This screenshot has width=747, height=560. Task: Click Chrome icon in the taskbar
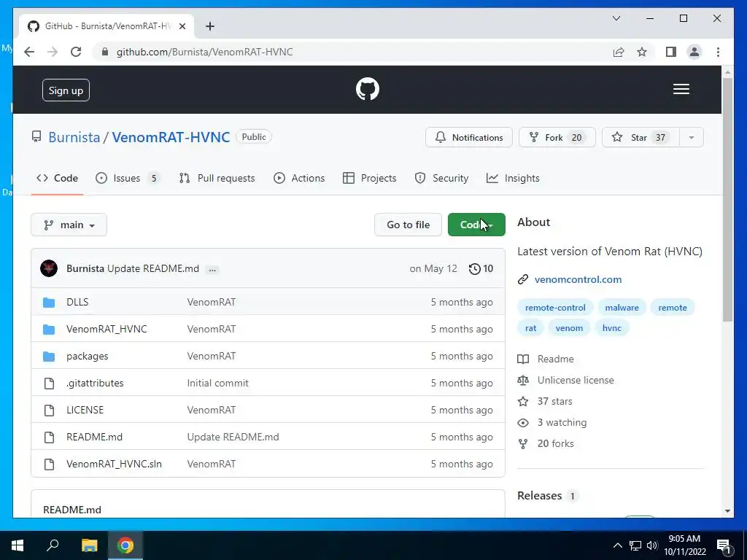click(x=125, y=545)
